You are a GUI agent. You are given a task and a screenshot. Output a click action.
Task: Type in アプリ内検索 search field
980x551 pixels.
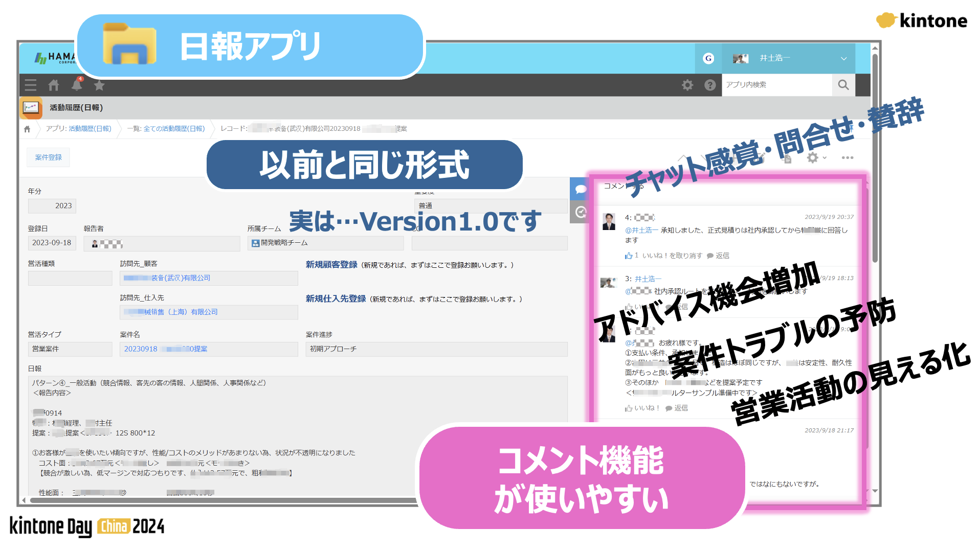(x=777, y=85)
